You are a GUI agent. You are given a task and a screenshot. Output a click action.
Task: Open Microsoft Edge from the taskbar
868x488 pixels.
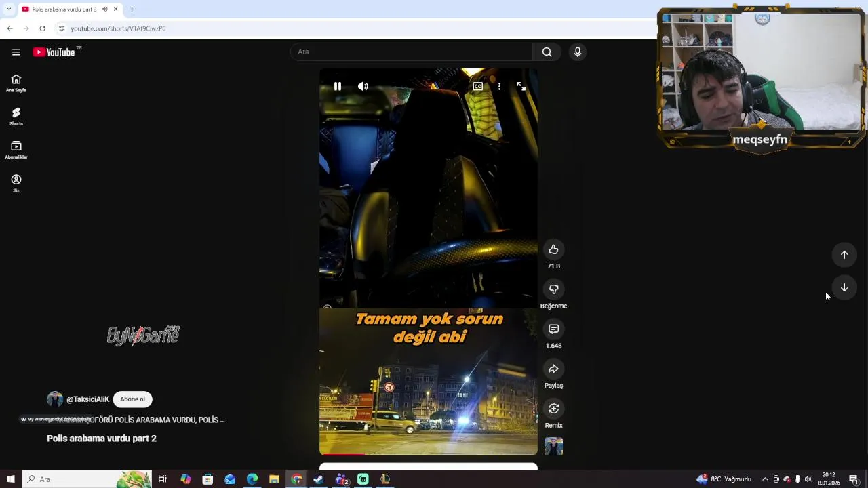(x=252, y=479)
